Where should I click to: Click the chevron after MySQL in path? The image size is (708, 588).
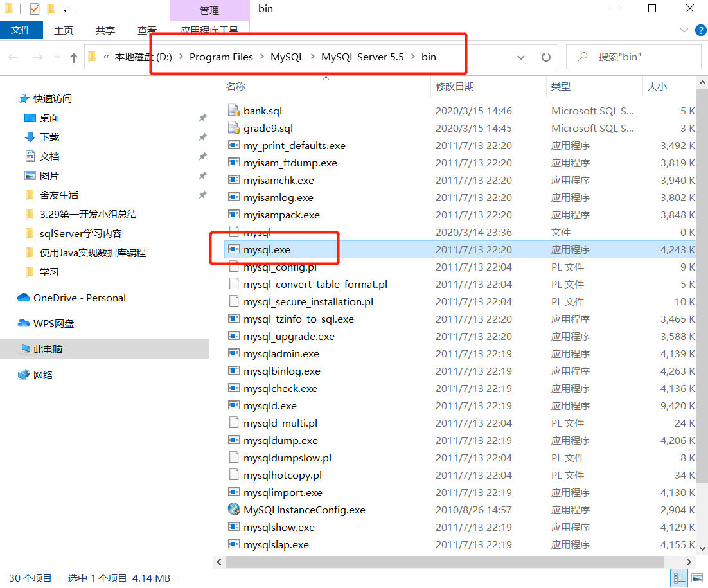312,57
